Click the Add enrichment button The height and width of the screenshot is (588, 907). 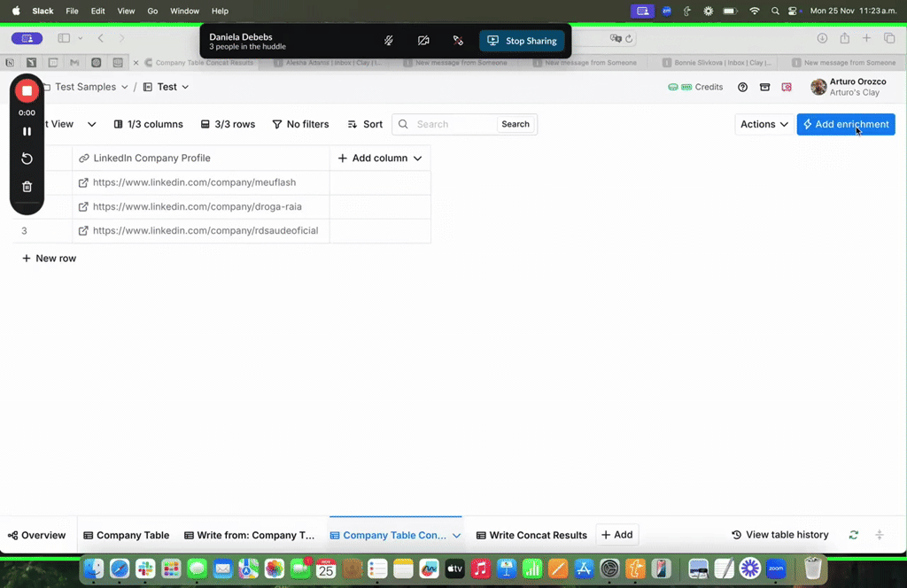click(845, 124)
